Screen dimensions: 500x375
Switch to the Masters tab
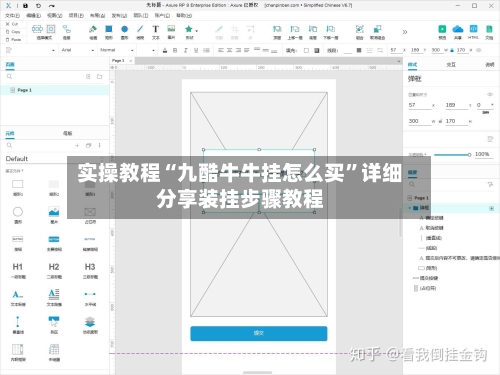click(67, 133)
